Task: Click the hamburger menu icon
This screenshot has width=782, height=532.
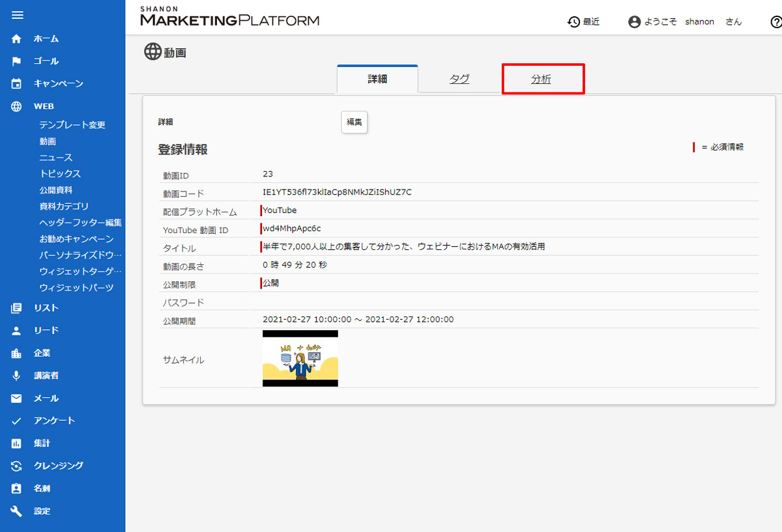Action: (x=18, y=15)
